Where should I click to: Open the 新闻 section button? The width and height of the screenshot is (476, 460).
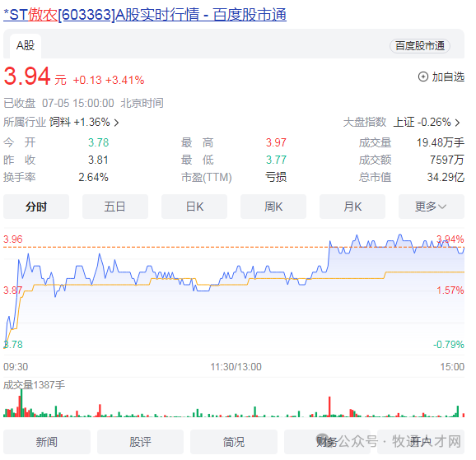pyautogui.click(x=47, y=442)
